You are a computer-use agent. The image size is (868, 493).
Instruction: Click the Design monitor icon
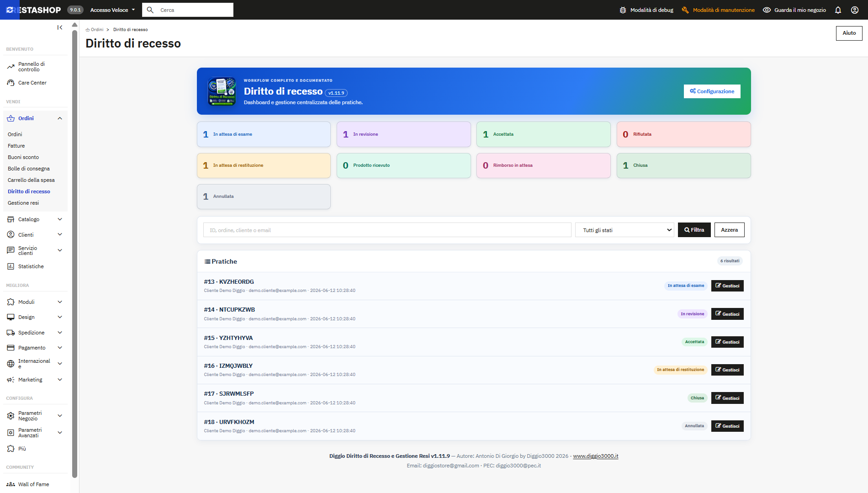[x=11, y=317]
